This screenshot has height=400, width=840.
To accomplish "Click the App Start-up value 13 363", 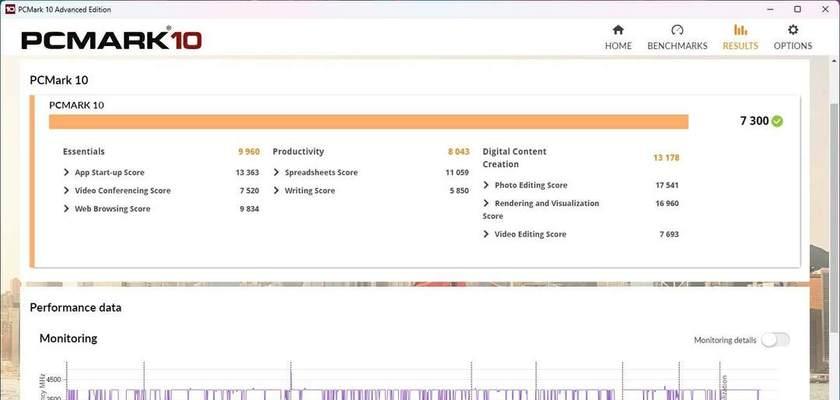I will click(x=247, y=172).
